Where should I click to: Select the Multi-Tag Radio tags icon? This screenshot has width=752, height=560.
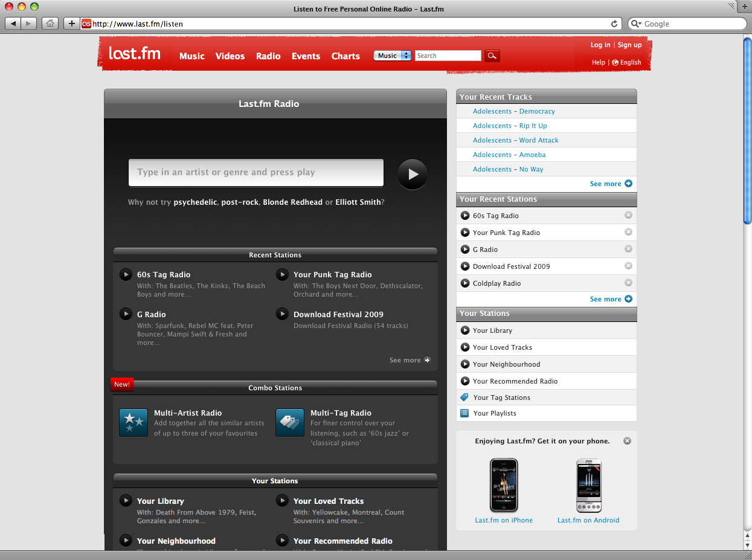[289, 422]
